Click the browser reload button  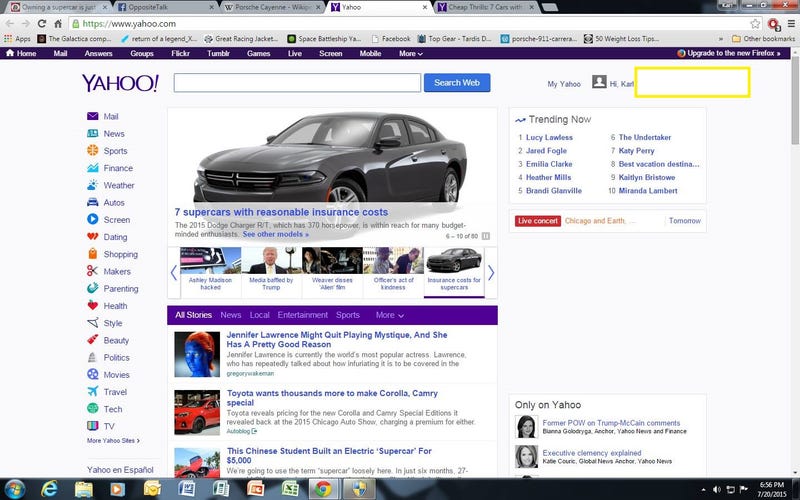42,23
